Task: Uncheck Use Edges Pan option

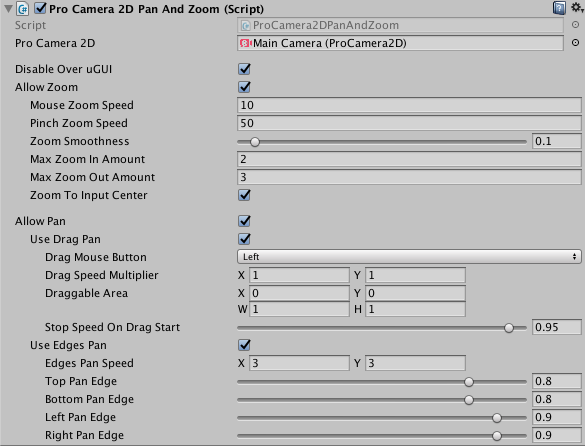Action: 244,345
